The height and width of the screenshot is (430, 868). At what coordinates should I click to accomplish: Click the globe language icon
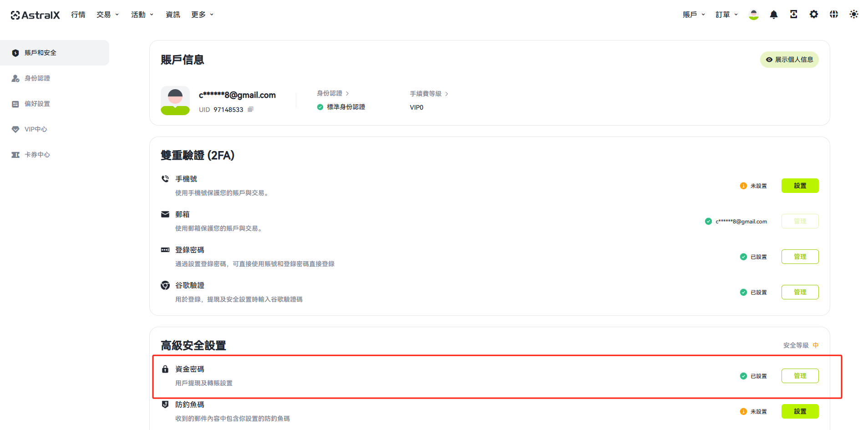coord(833,15)
